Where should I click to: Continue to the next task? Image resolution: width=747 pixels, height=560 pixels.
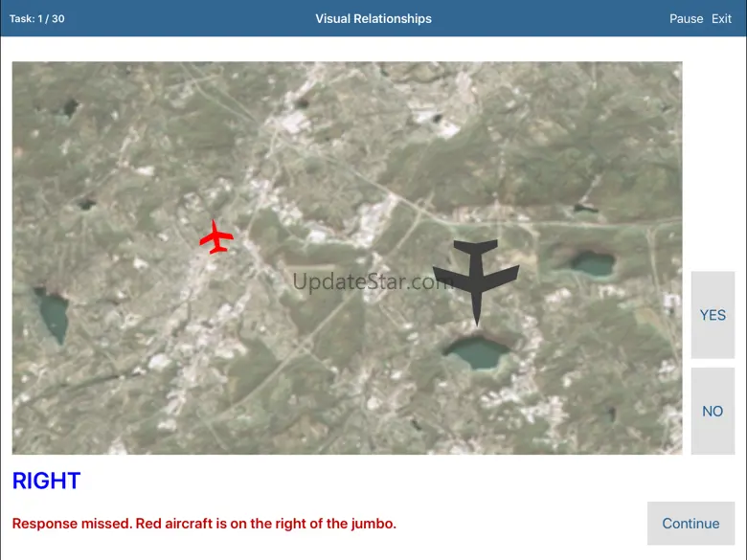coord(690,524)
